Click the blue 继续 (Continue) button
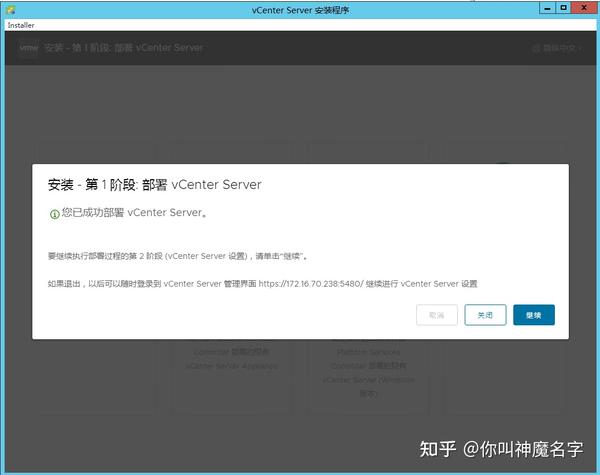This screenshot has height=475, width=600. tap(533, 315)
